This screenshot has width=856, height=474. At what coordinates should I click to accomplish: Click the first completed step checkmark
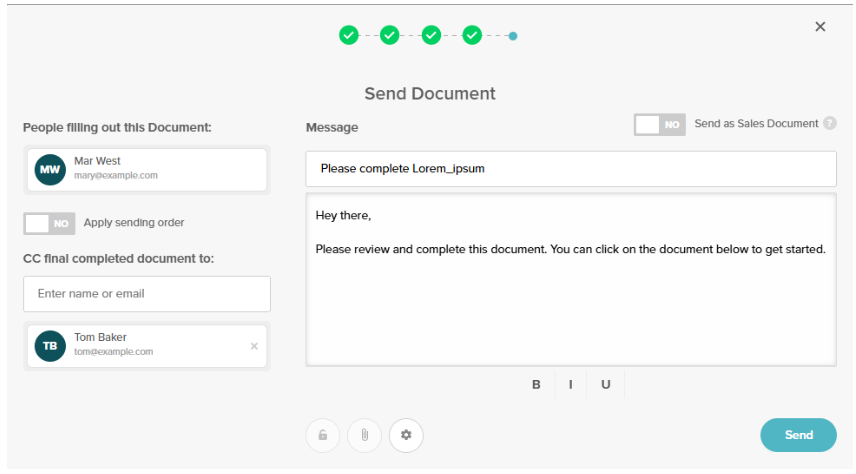pyautogui.click(x=349, y=35)
